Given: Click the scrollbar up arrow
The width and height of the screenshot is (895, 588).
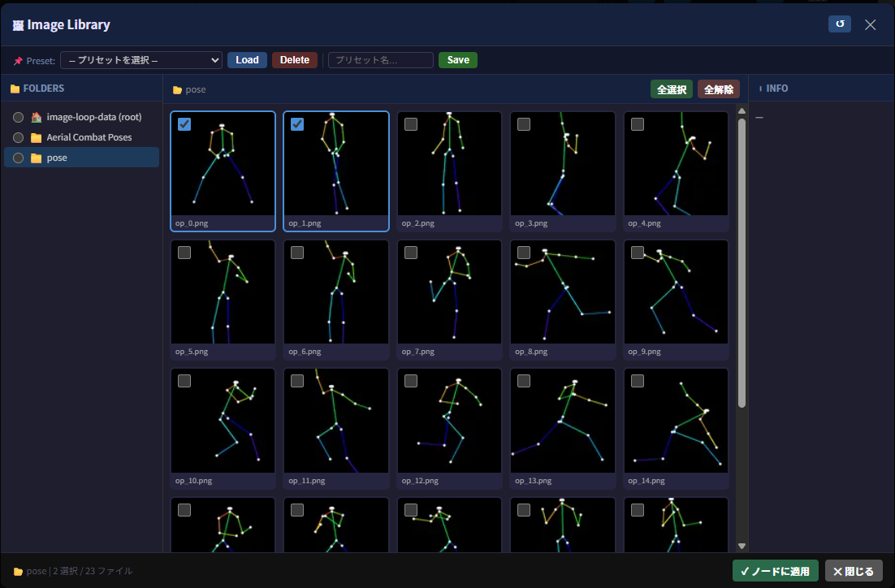Looking at the screenshot, I should click(742, 110).
